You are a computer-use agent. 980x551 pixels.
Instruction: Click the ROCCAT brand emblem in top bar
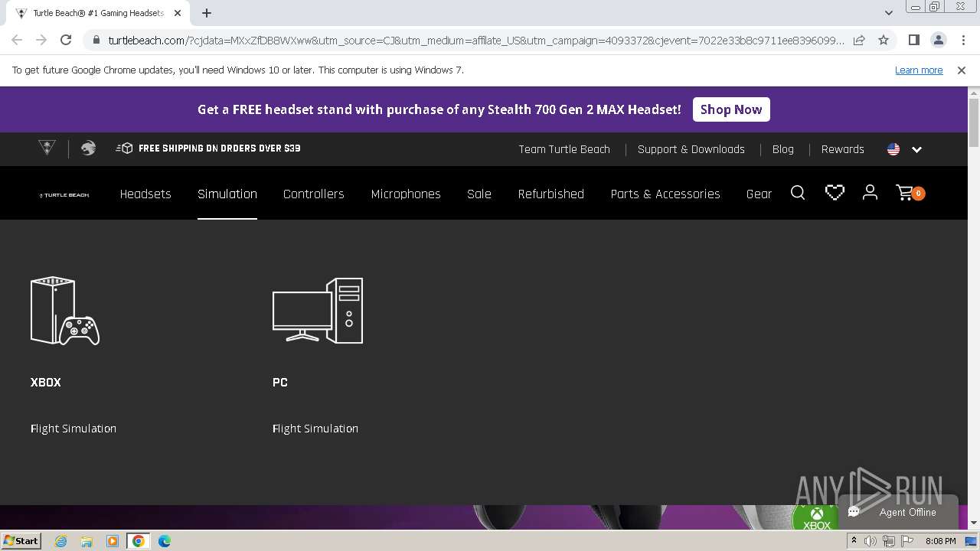click(x=89, y=148)
